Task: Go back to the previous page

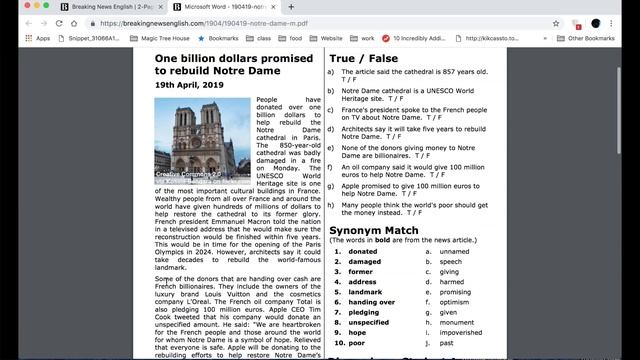Action: (x=29, y=24)
